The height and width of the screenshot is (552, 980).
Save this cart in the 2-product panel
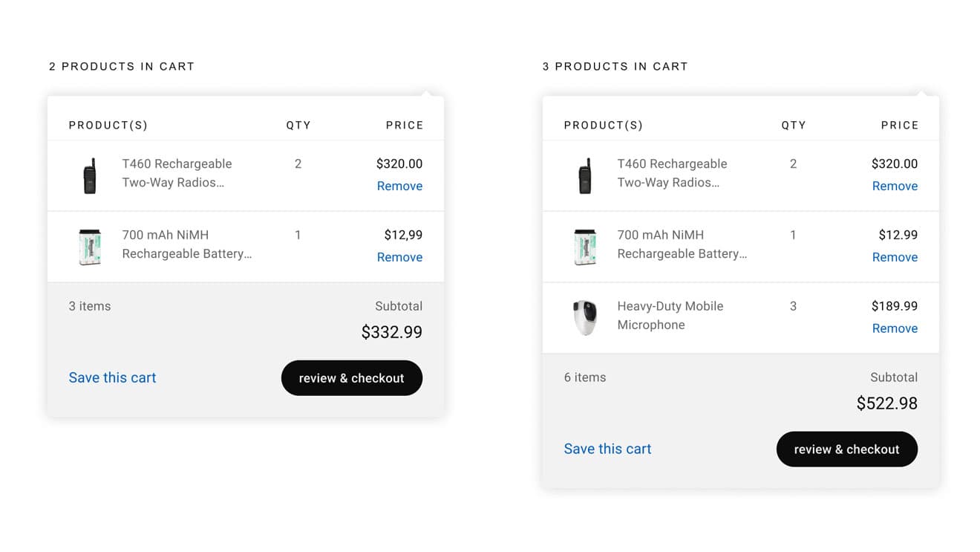point(112,377)
